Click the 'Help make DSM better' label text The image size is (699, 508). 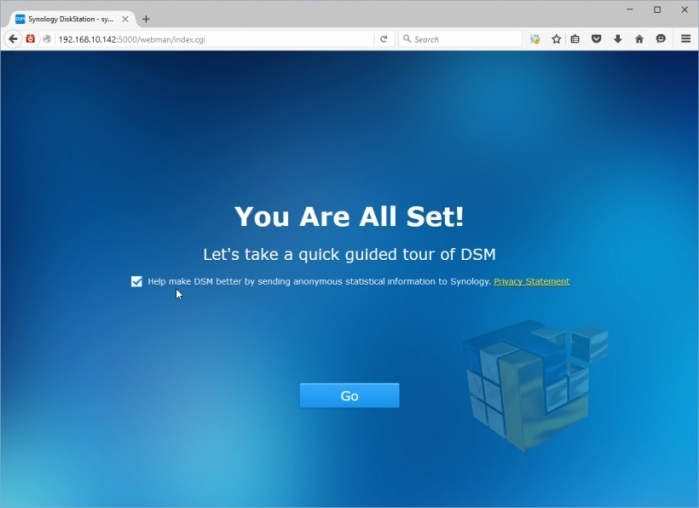(x=319, y=282)
